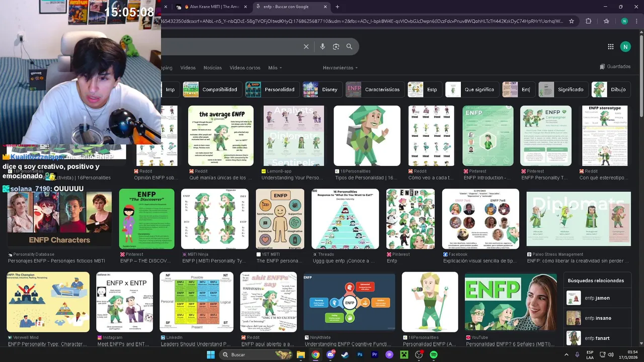Switch to the Videos cortos tab
Screen dimensions: 644x362
(245, 68)
